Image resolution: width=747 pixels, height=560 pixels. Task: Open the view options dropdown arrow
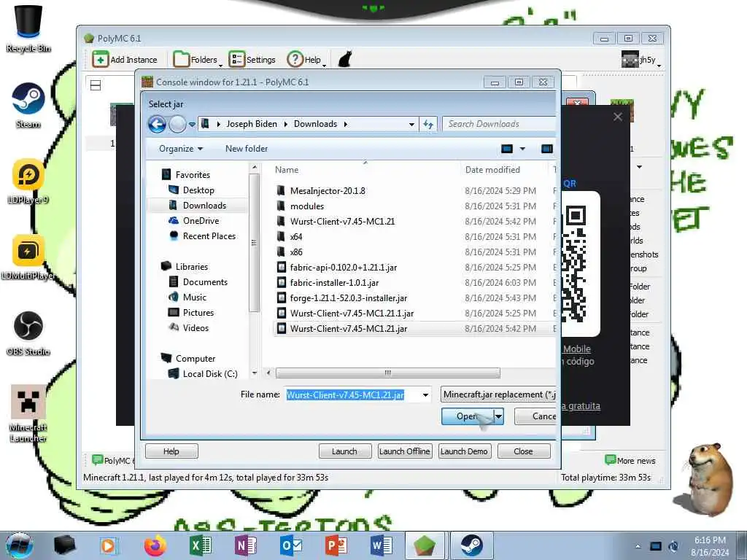click(522, 149)
